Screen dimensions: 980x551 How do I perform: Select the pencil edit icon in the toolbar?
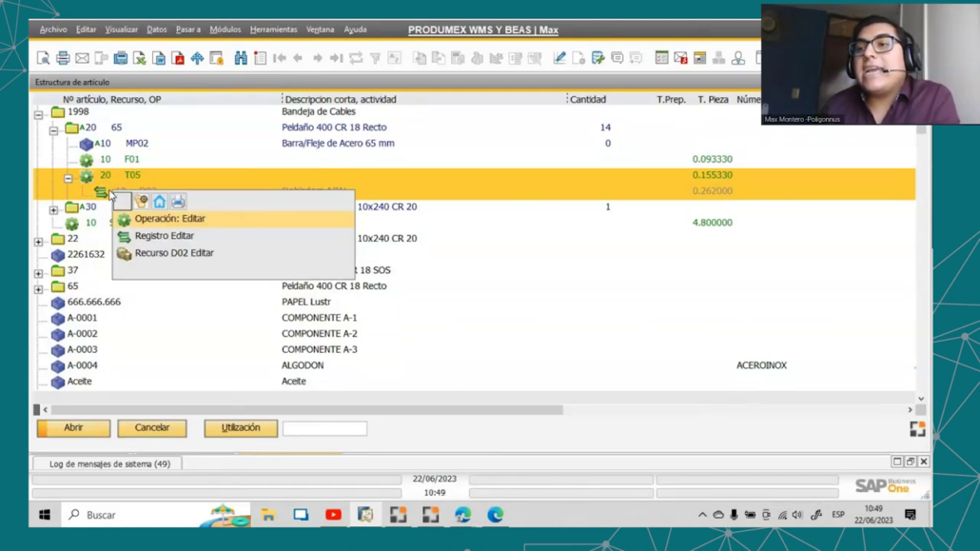[559, 58]
